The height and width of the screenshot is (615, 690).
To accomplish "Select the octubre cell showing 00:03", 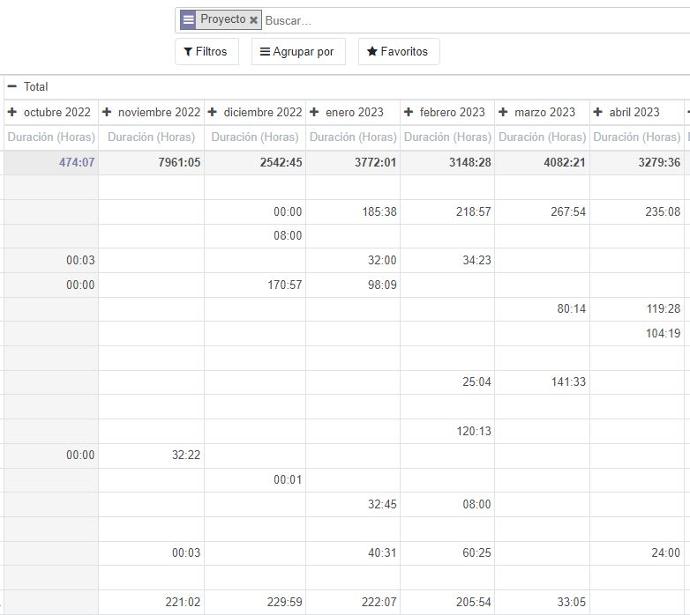I will click(x=51, y=260).
